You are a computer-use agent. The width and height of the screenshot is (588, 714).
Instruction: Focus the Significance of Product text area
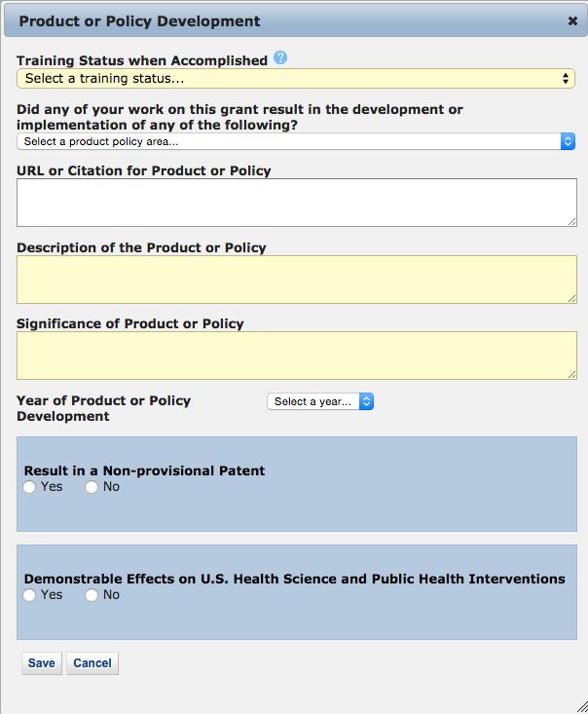(296, 355)
